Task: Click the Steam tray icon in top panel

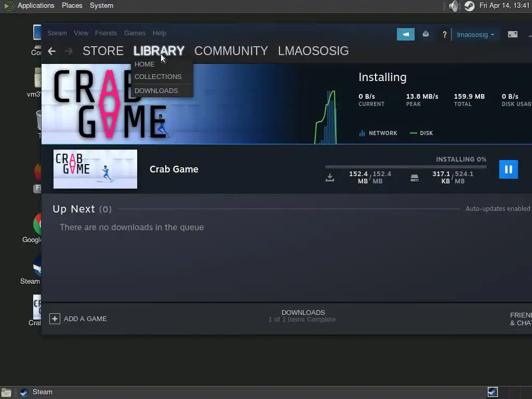Action: click(x=469, y=6)
